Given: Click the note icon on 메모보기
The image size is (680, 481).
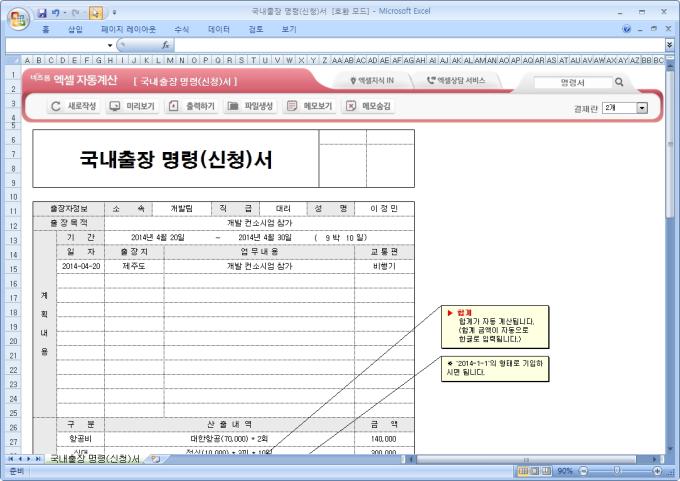Looking at the screenshot, I should tap(292, 106).
